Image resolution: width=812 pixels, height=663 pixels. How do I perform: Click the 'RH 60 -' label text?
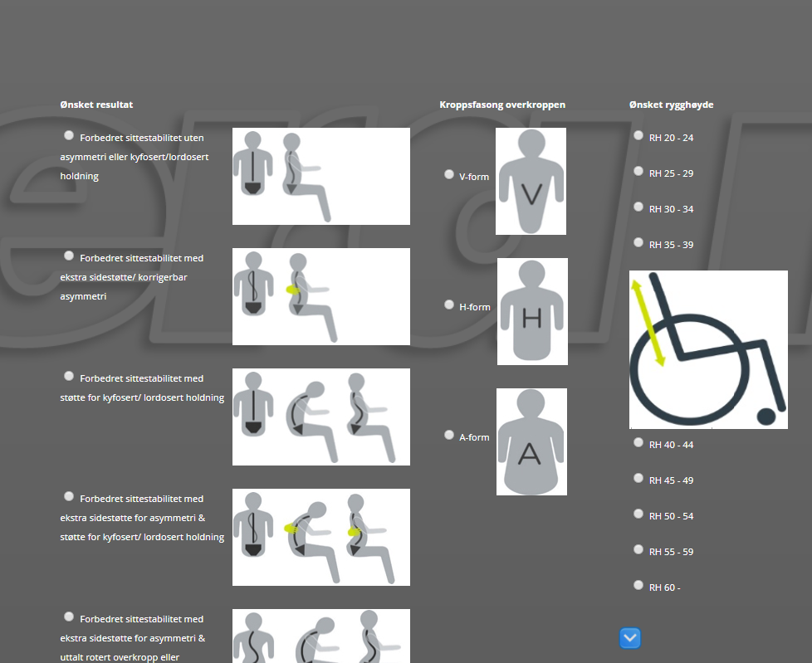[x=665, y=588]
